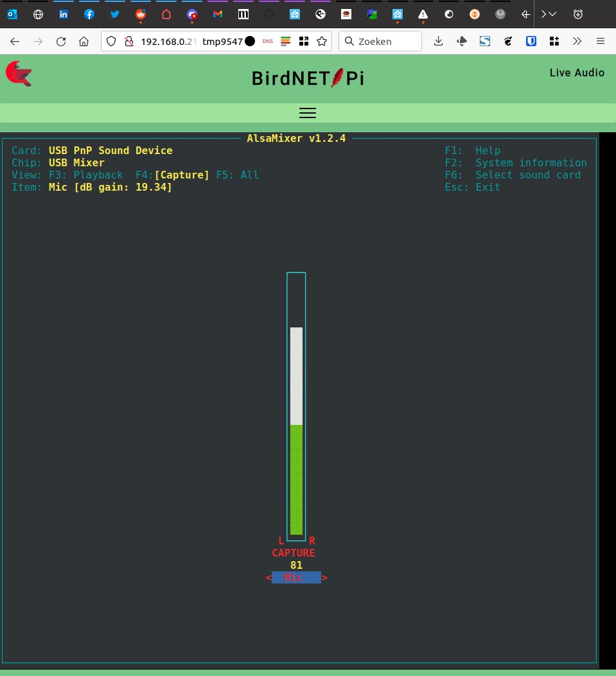Switch to the Outlook browser tab
The width and height of the screenshot is (616, 676).
point(12,14)
